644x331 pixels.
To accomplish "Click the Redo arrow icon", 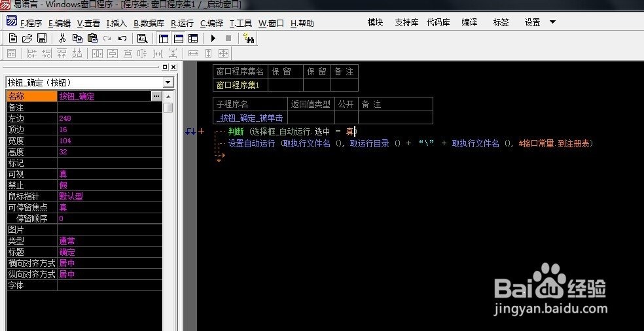I will (x=107, y=39).
